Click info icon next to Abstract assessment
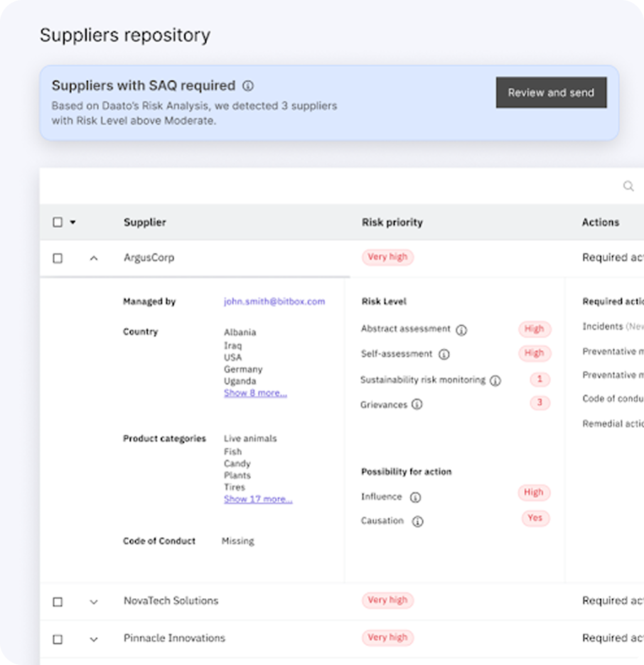This screenshot has height=665, width=644. (461, 330)
